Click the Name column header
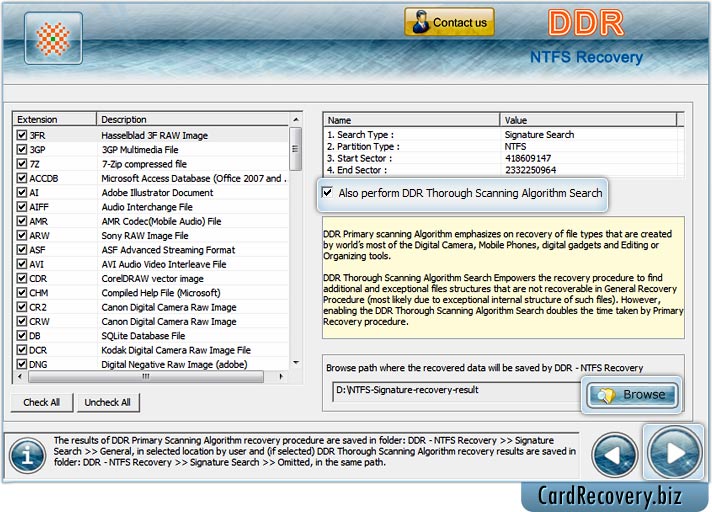712x512 pixels. pyautogui.click(x=411, y=120)
